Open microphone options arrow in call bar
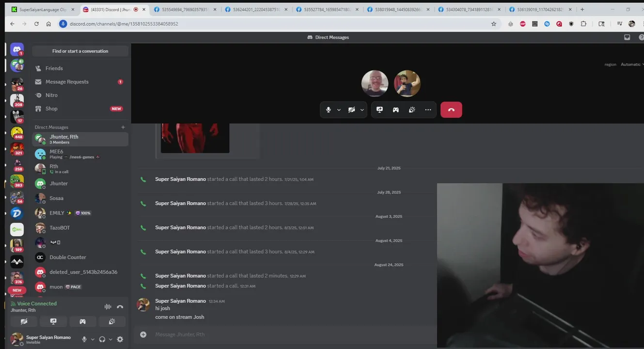Image resolution: width=644 pixels, height=349 pixels. pos(339,110)
